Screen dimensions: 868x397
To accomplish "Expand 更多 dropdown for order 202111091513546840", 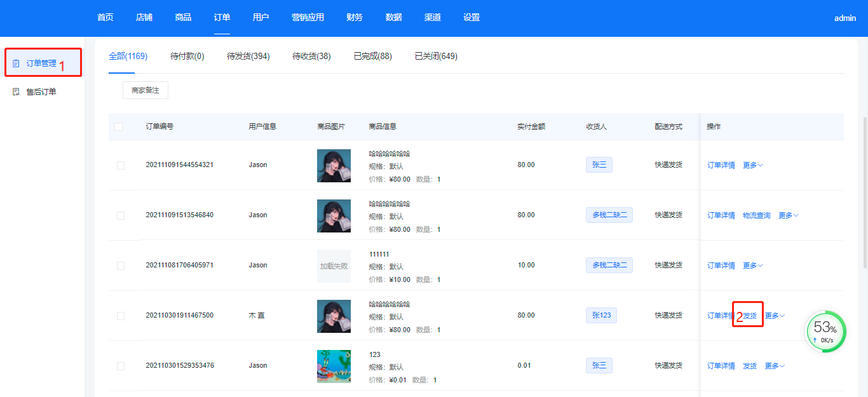I will tap(788, 216).
